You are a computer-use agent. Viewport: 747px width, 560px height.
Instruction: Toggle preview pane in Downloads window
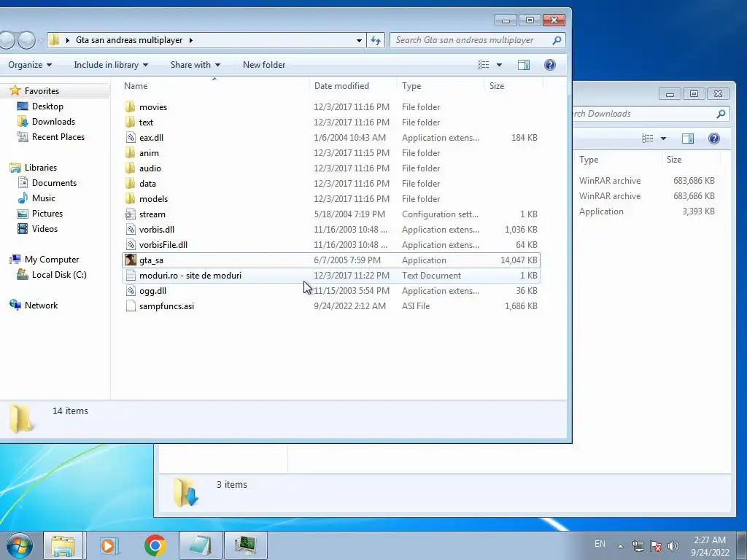(687, 139)
